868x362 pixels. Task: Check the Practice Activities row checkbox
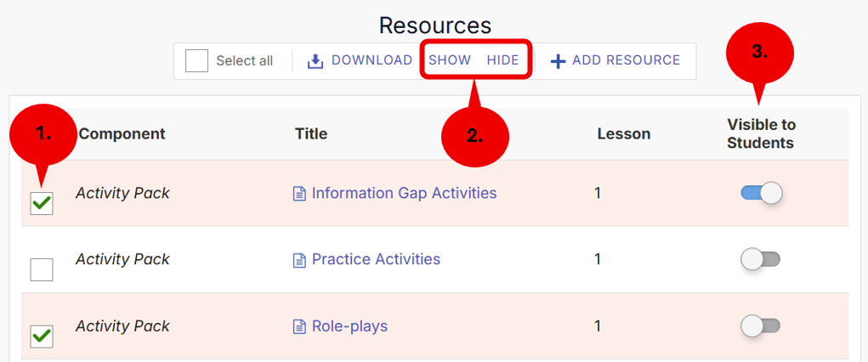point(42,269)
